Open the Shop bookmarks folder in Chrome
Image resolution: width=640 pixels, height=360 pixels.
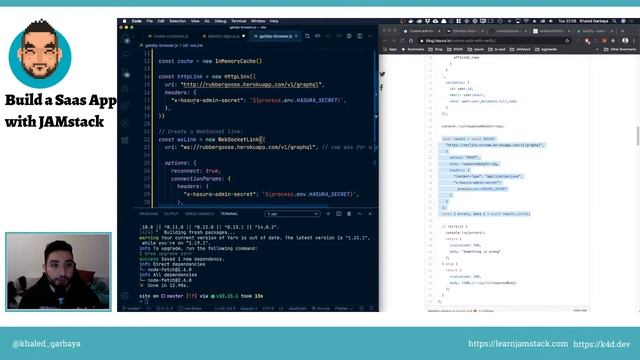click(x=436, y=49)
